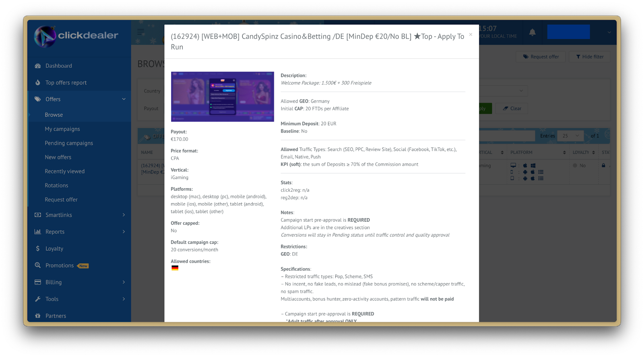
Task: Open the notifications bell
Action: pos(533,32)
